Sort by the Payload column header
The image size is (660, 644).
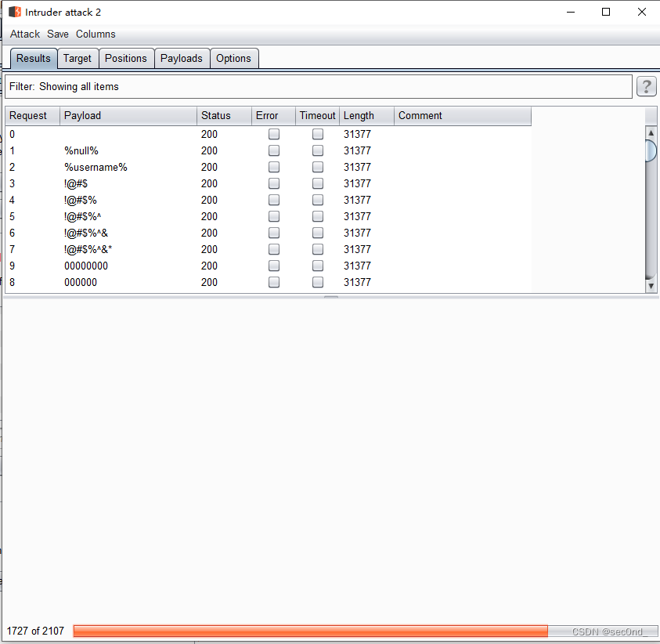tap(128, 116)
